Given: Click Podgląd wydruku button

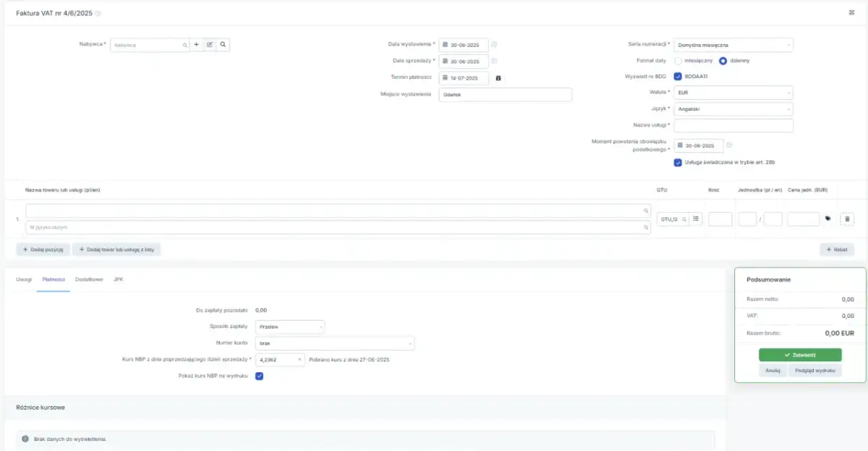Looking at the screenshot, I should pyautogui.click(x=817, y=369).
